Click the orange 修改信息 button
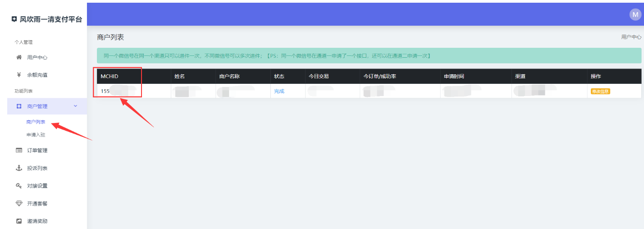Screen dimensions: 644x229 click(600, 91)
